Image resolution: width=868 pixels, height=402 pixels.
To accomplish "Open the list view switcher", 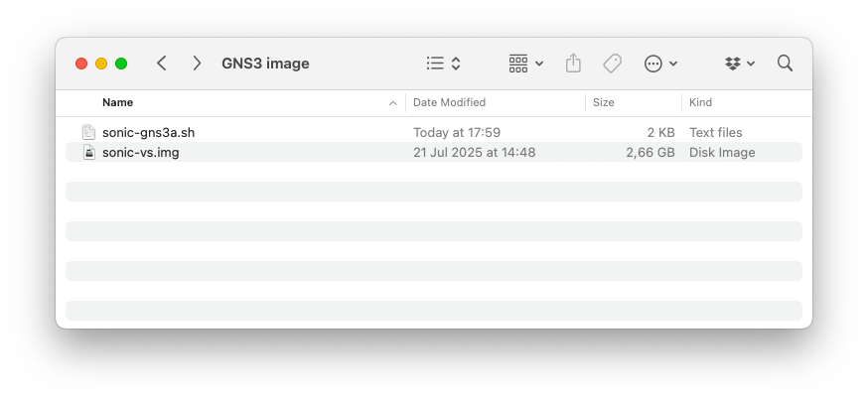I will pyautogui.click(x=443, y=64).
